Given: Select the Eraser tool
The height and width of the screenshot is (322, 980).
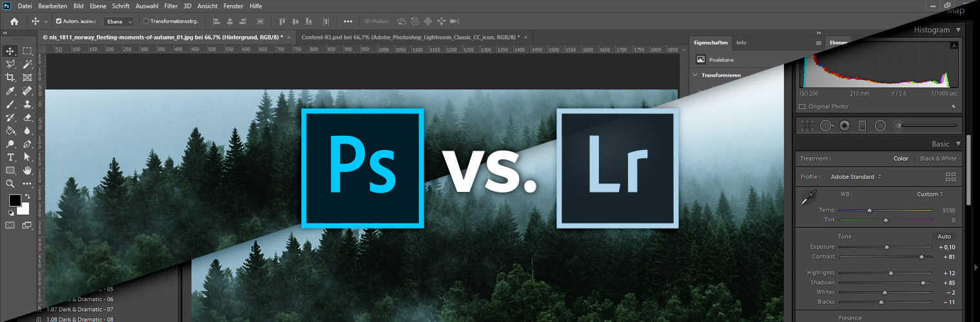Looking at the screenshot, I should coord(28,117).
